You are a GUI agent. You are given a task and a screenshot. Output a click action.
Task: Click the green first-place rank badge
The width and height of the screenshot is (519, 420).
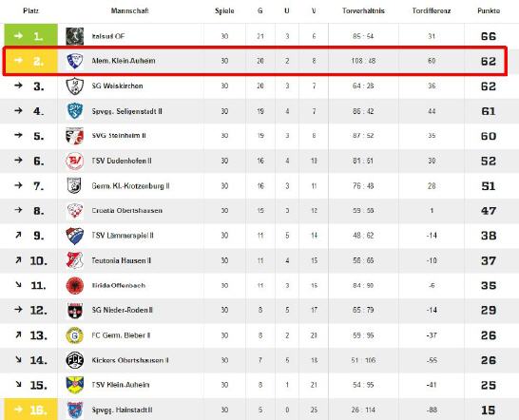tap(30, 35)
